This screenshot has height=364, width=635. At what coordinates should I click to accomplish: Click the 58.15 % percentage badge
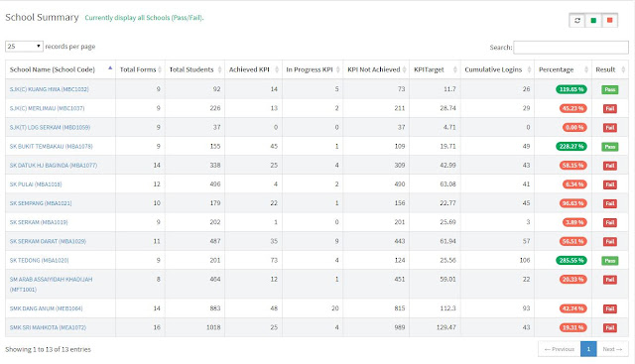573,166
